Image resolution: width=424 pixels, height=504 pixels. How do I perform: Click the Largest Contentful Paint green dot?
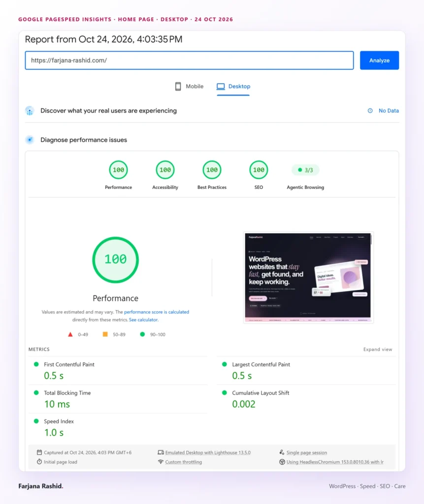point(225,365)
